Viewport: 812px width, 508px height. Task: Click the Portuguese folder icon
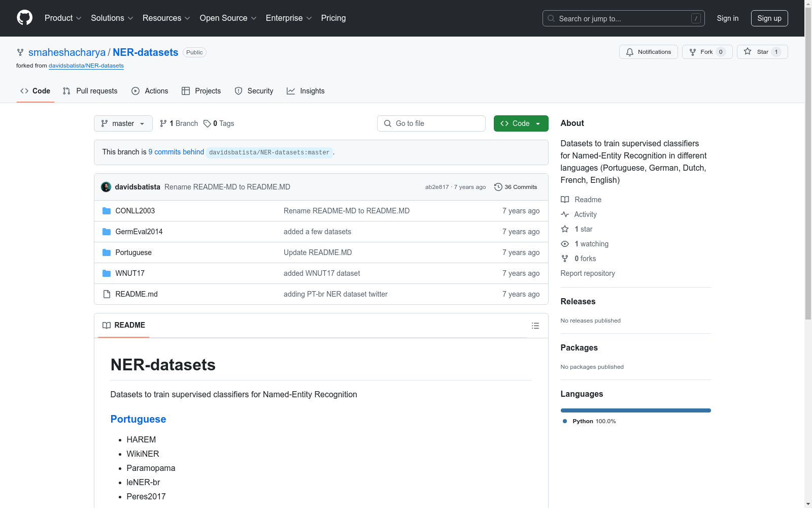[107, 252]
